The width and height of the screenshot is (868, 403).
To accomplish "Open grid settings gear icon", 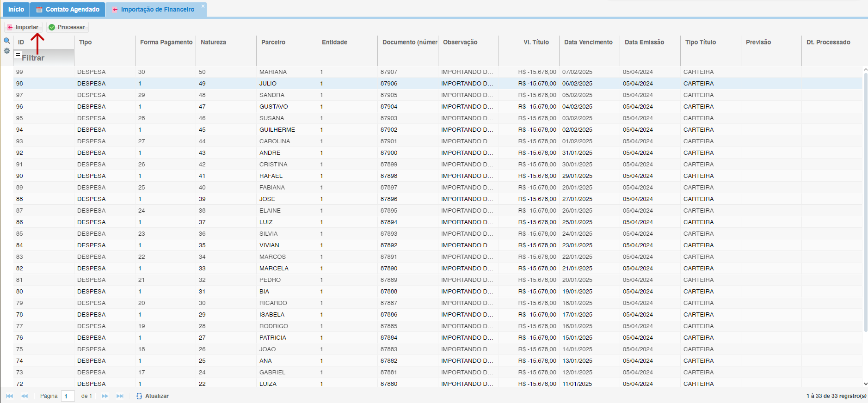I will tap(7, 51).
